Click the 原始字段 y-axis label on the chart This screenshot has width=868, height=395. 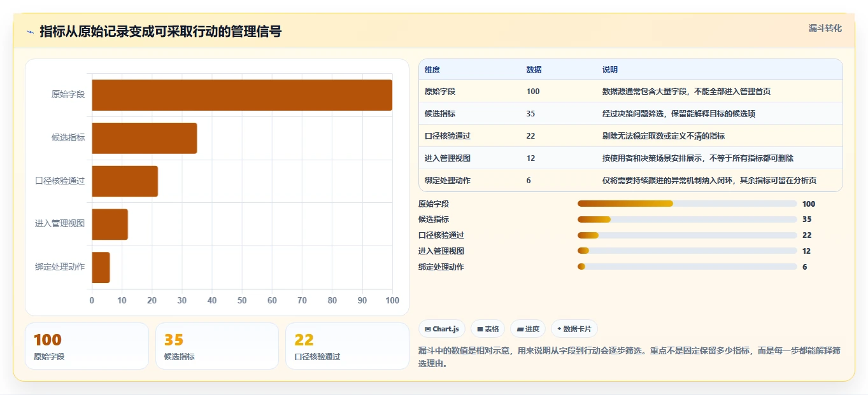tap(68, 95)
